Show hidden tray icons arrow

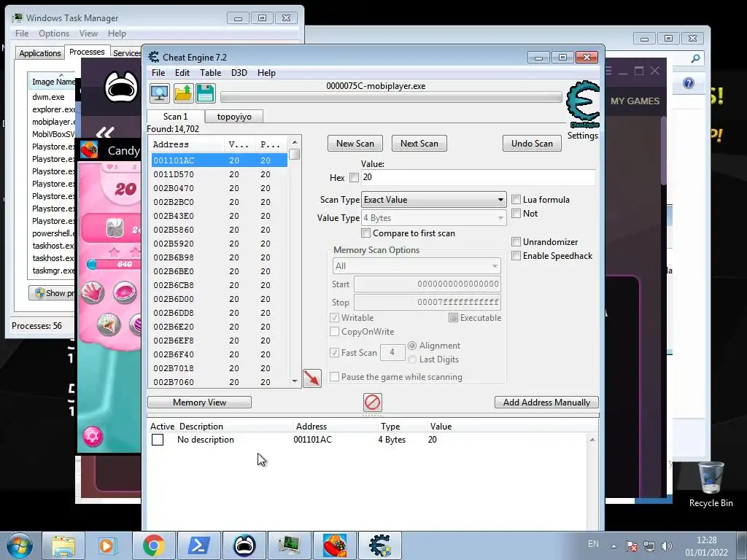click(x=614, y=546)
